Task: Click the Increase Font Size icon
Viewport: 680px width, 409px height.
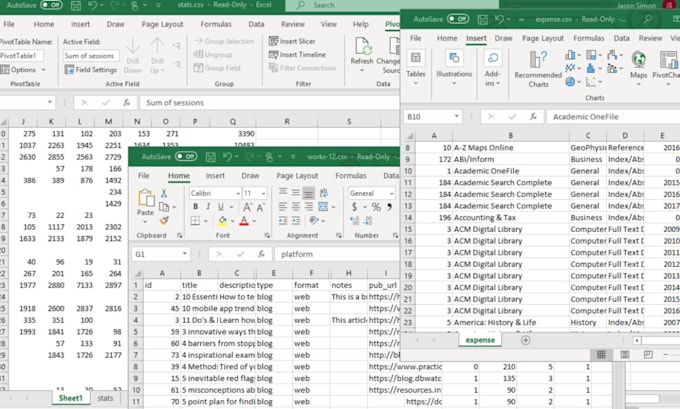Action: click(x=247, y=207)
